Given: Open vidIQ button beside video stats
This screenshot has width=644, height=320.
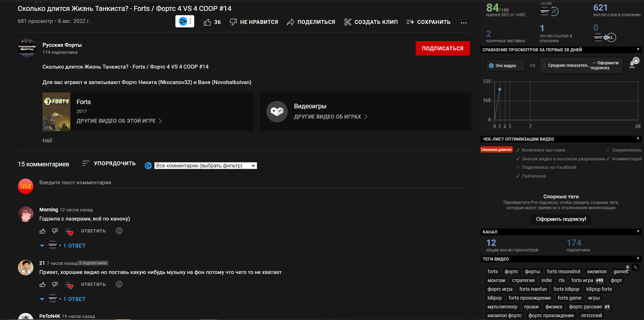Looking at the screenshot, I should (185, 21).
